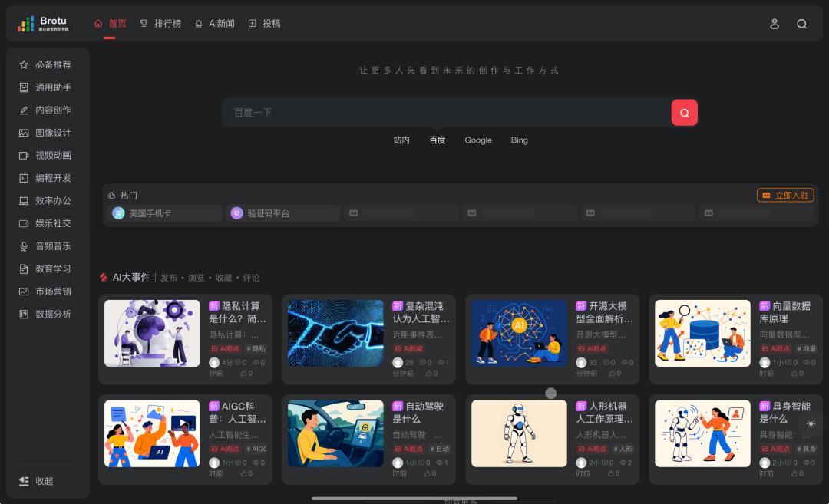Click the 自动驾驶是什么 article title

(418, 413)
